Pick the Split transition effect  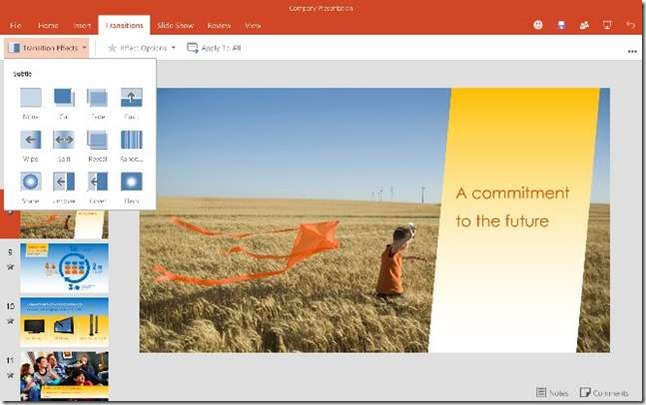pos(64,140)
